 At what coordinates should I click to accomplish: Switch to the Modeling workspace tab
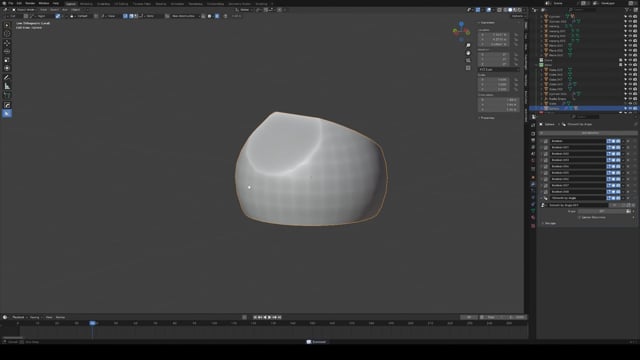pyautogui.click(x=86, y=4)
